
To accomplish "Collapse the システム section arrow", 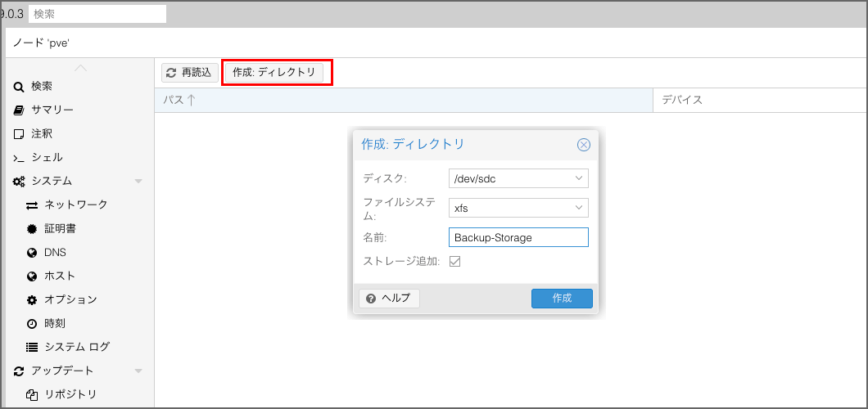I will coord(138,182).
